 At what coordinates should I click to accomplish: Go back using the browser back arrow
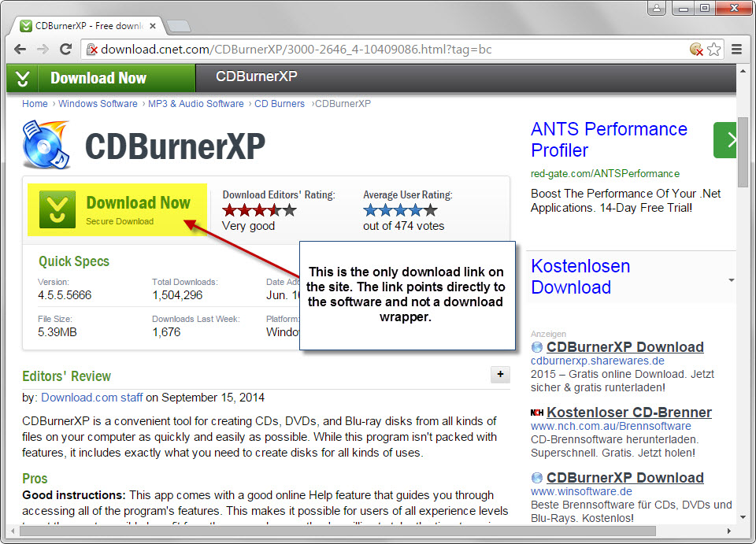[20, 49]
